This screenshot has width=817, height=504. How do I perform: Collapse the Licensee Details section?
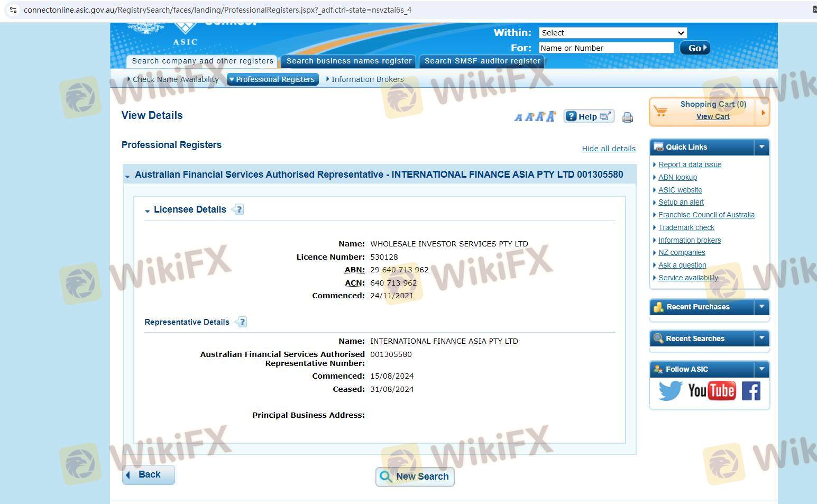tap(148, 210)
